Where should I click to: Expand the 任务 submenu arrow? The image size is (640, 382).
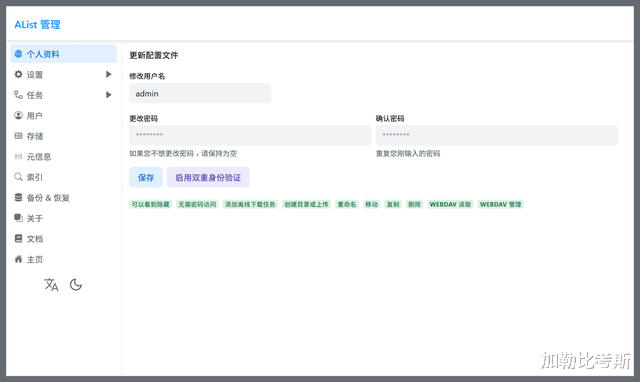109,95
